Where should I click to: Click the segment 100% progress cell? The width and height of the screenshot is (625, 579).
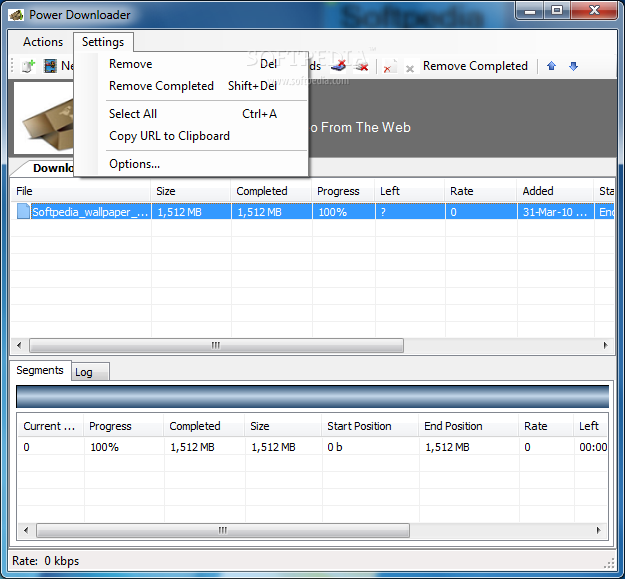coord(124,447)
